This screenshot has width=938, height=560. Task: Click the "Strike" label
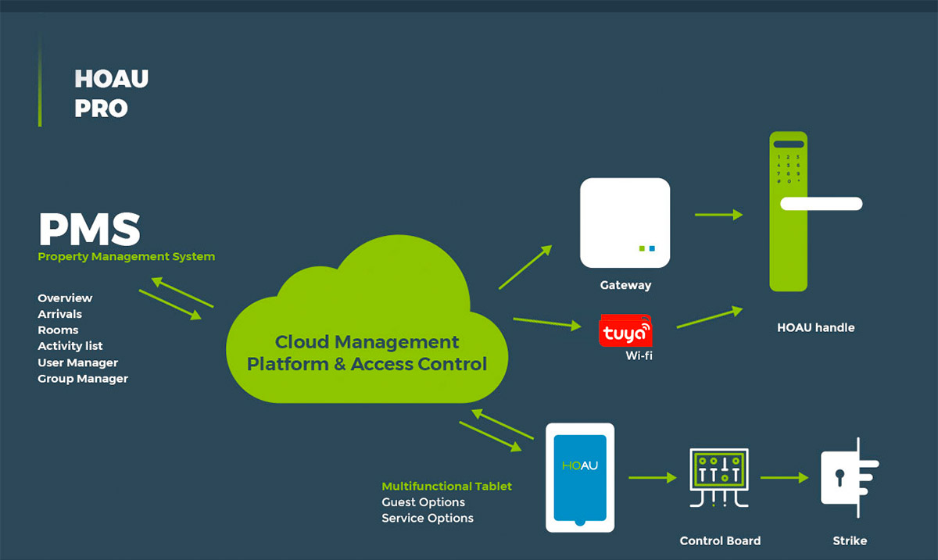pyautogui.click(x=850, y=540)
